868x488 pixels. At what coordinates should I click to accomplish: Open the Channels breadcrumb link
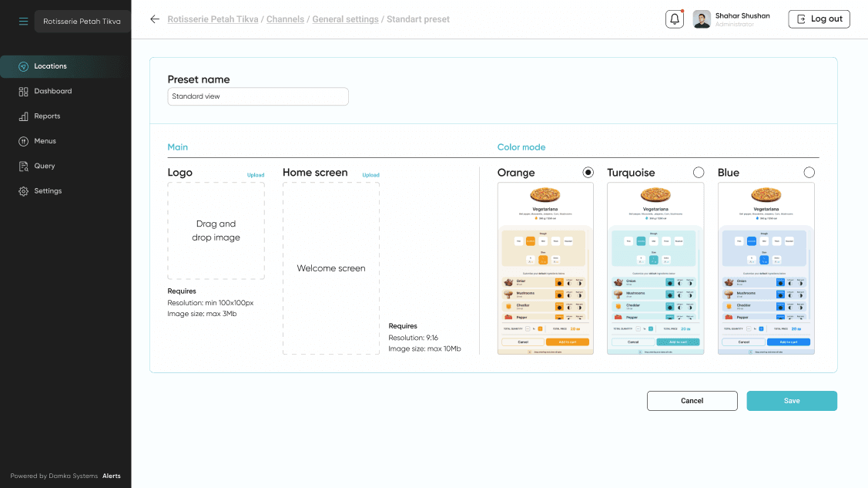click(285, 19)
